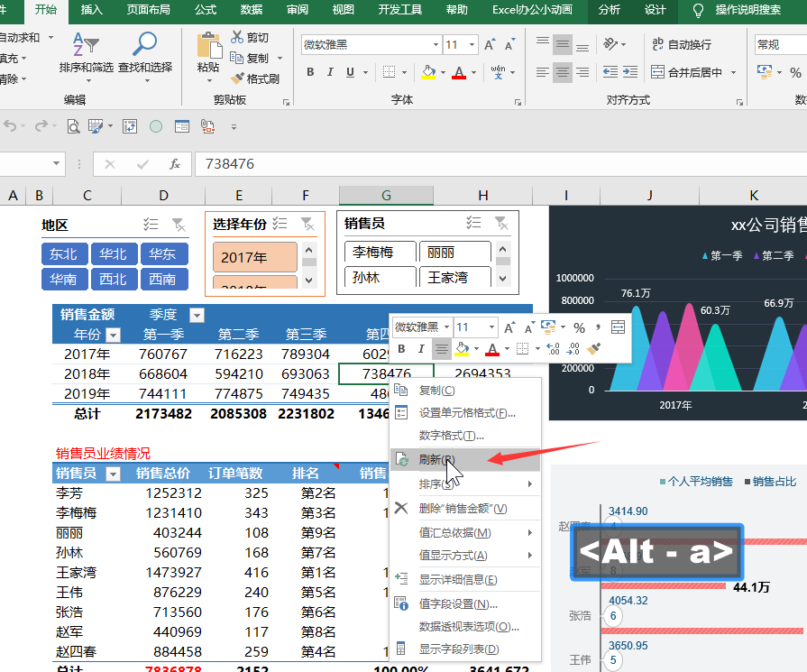The image size is (807, 672).
Task: Click the Copy button in clipboard group
Action: (x=250, y=58)
